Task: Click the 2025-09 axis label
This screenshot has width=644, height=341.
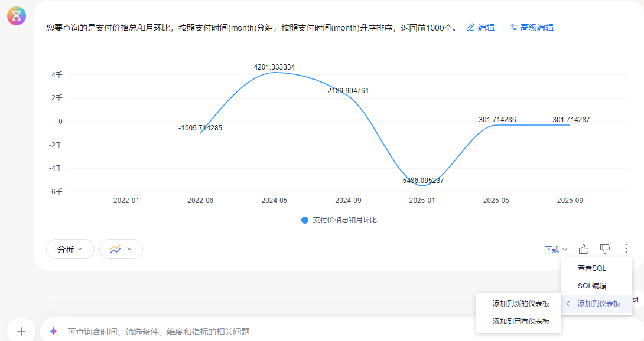Action: (570, 201)
